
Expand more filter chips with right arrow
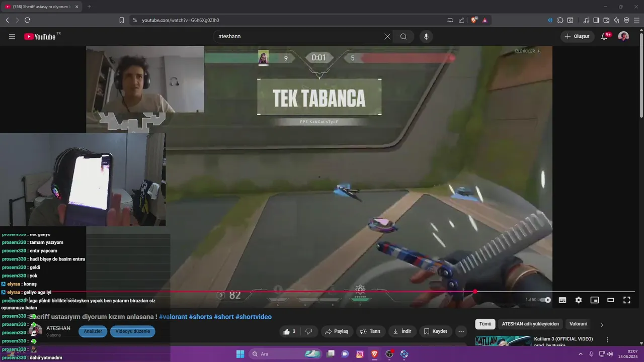[602, 324]
